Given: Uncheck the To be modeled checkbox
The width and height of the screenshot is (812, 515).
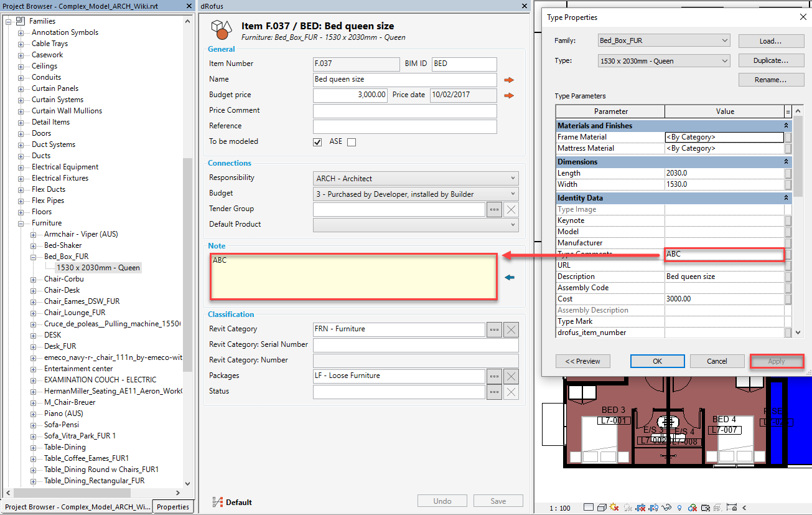Looking at the screenshot, I should point(317,142).
